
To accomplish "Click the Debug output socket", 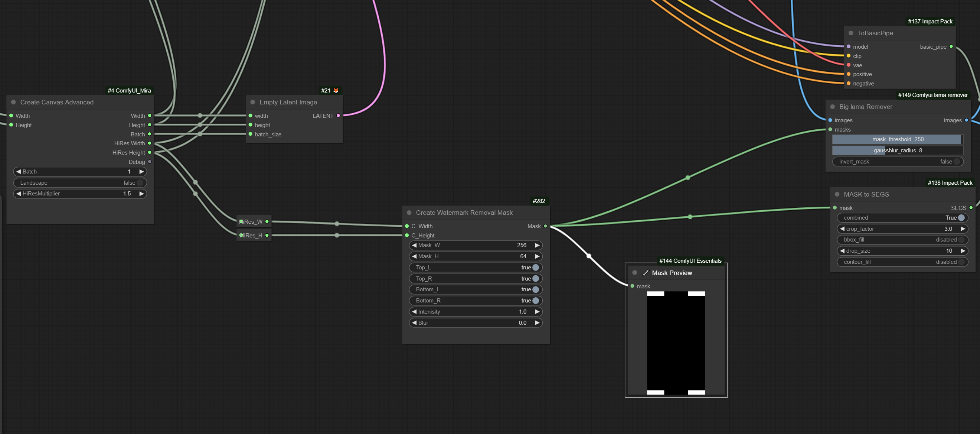I will pos(150,162).
